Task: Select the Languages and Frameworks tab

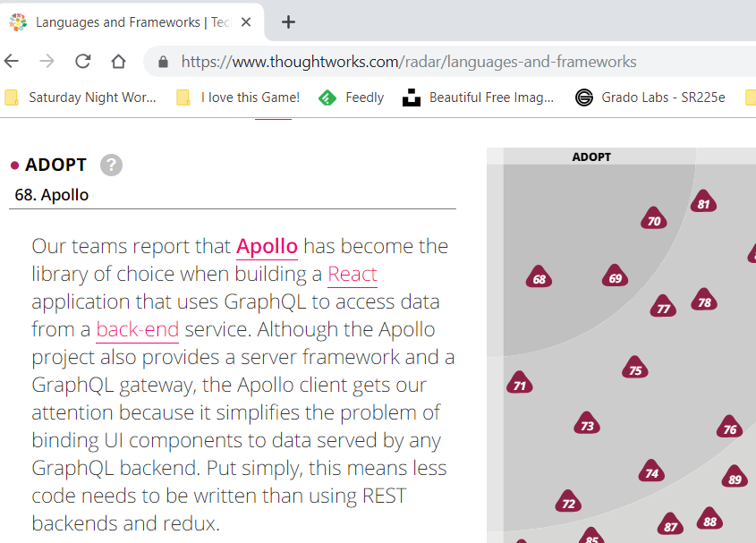Action: point(125,22)
